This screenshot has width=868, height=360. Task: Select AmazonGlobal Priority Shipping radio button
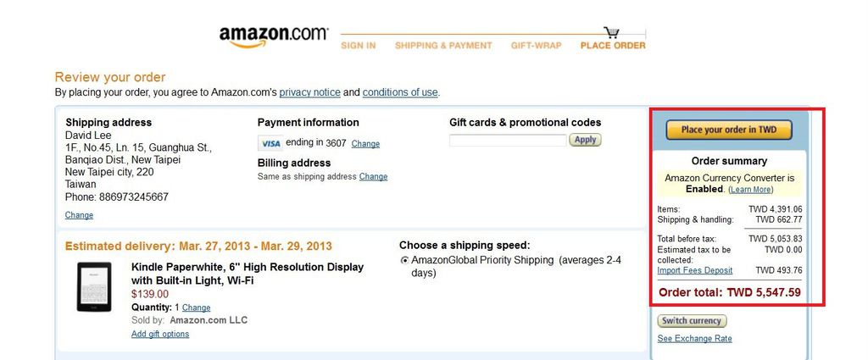[404, 260]
